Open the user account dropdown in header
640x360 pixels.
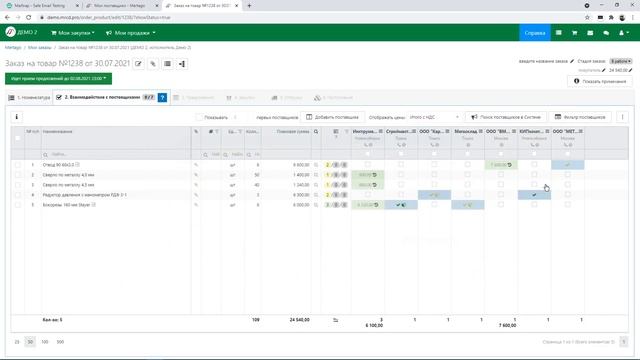click(624, 33)
